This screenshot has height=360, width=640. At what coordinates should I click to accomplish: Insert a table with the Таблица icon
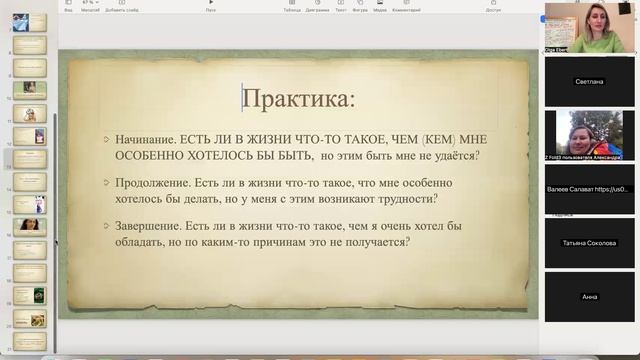292,6
